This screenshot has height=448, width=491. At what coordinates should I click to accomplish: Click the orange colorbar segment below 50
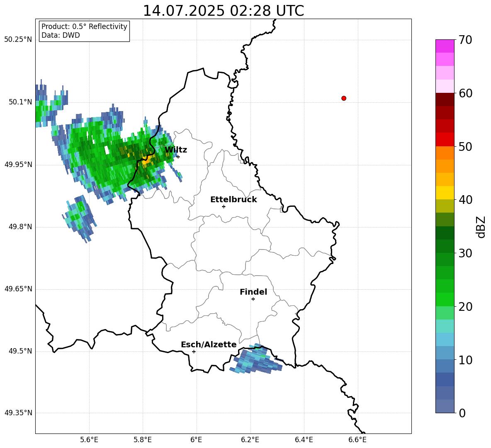[x=445, y=153]
